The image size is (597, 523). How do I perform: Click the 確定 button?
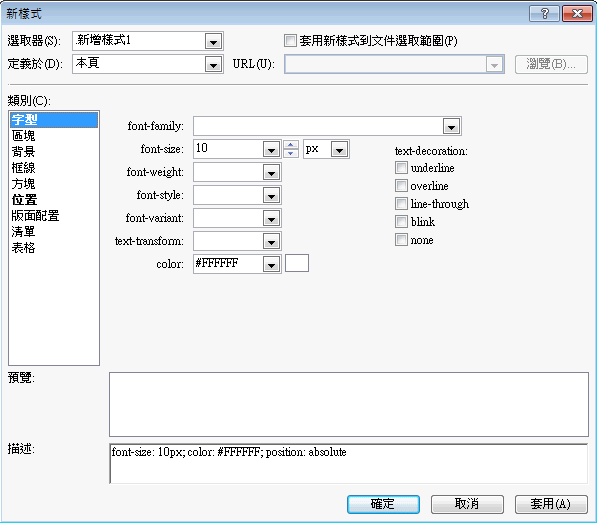point(383,504)
